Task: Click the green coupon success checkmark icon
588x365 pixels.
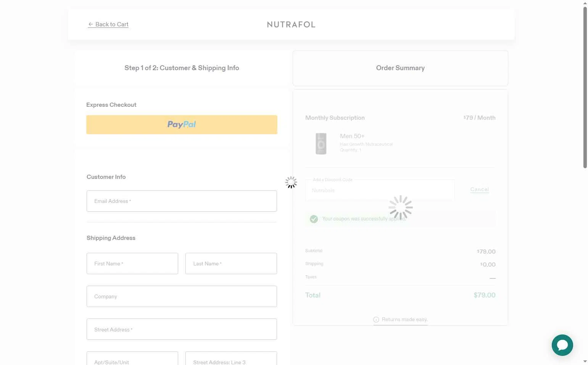Action: point(314,219)
